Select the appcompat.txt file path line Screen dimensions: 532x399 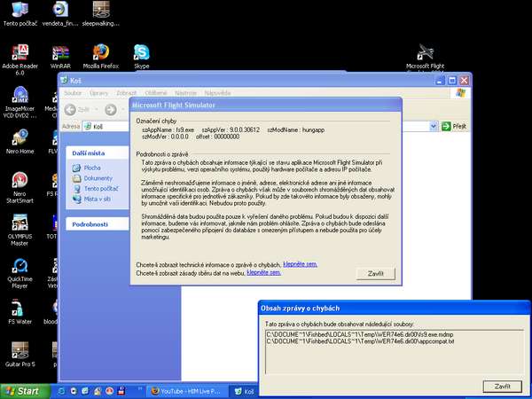[x=360, y=341]
